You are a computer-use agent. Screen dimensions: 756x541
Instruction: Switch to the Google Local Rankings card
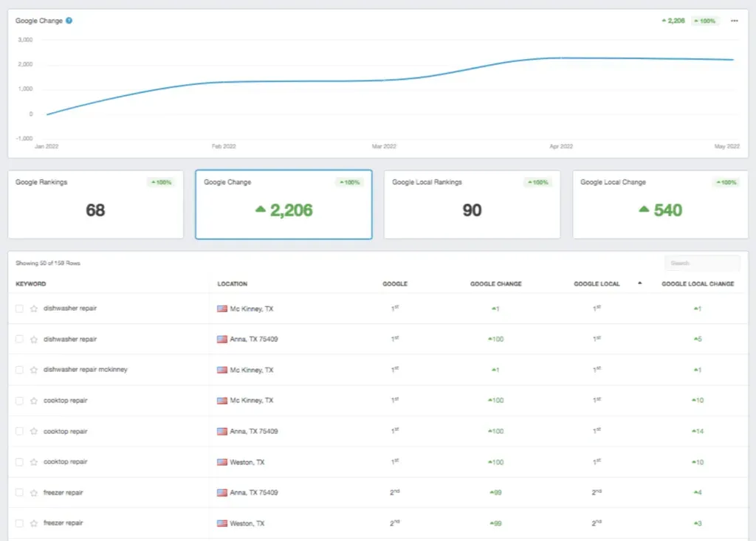coord(472,204)
